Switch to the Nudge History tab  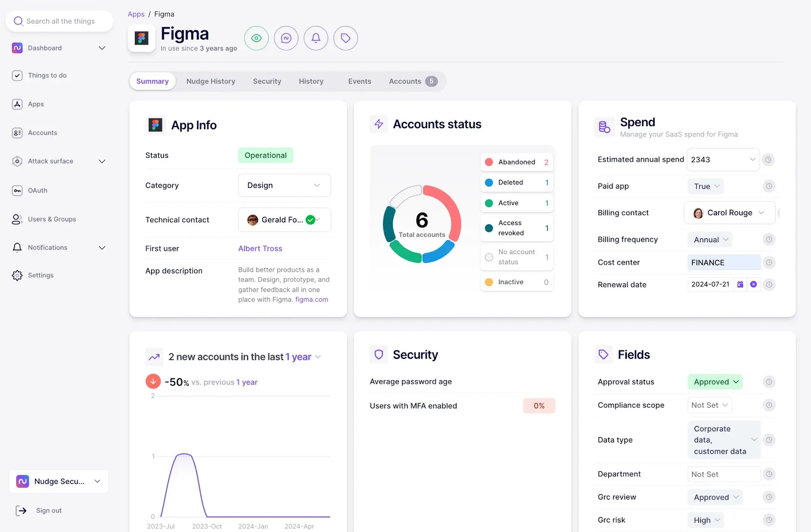pyautogui.click(x=210, y=82)
